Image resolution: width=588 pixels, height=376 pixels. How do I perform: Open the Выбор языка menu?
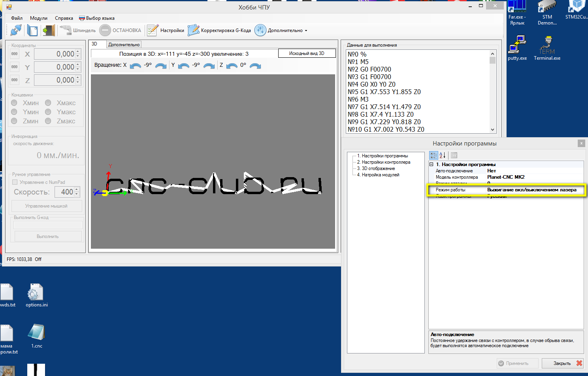(97, 18)
